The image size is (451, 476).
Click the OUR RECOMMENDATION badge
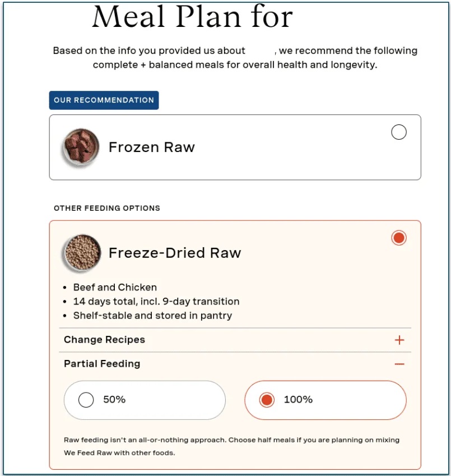pos(104,100)
